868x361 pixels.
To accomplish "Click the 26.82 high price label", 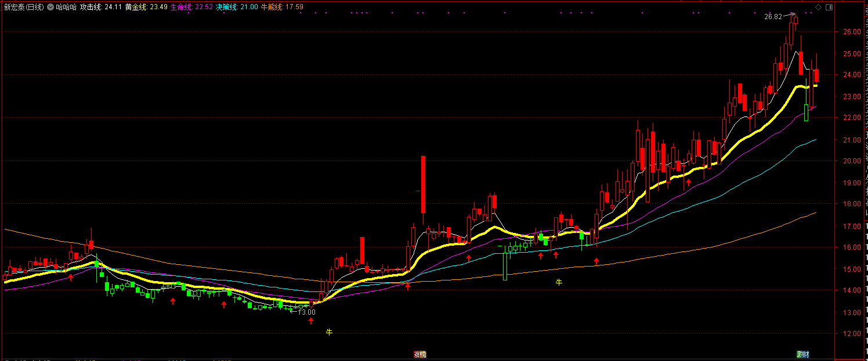I will coord(773,17).
